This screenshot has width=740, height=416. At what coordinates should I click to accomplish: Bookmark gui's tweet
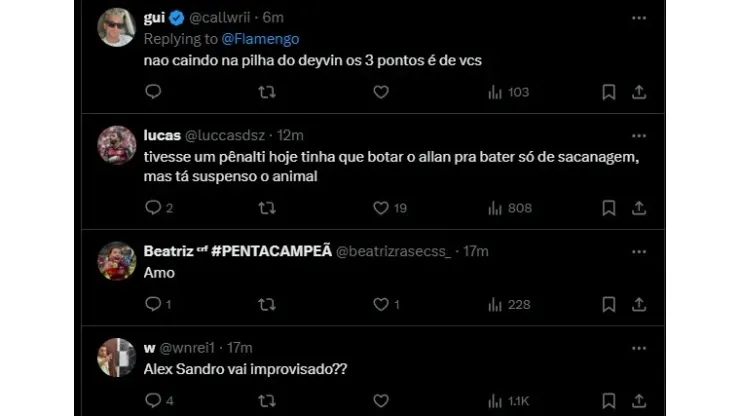(x=608, y=92)
